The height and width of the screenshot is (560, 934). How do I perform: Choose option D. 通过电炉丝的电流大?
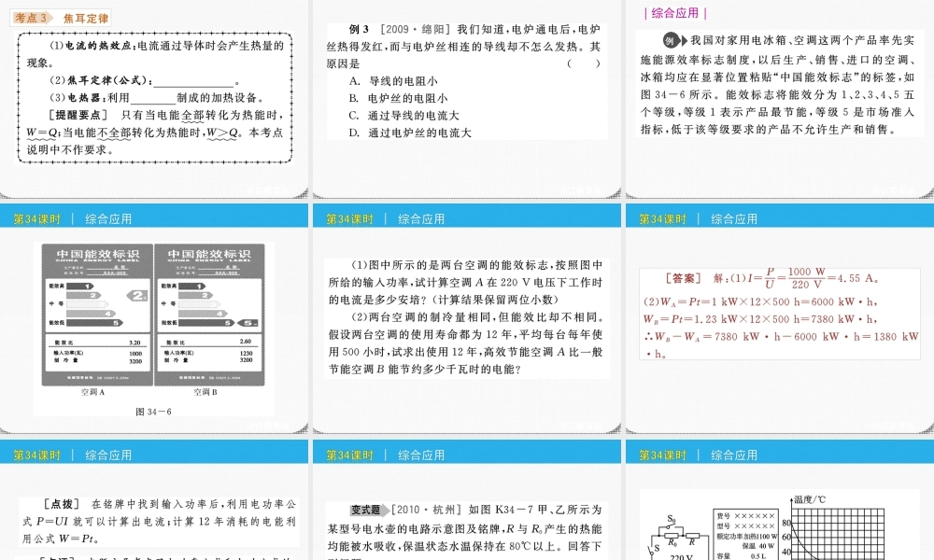click(410, 133)
